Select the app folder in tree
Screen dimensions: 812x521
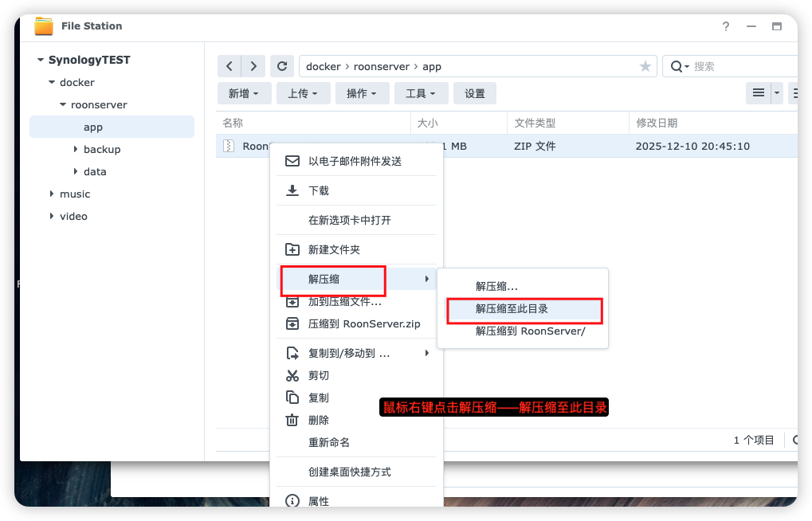[93, 127]
